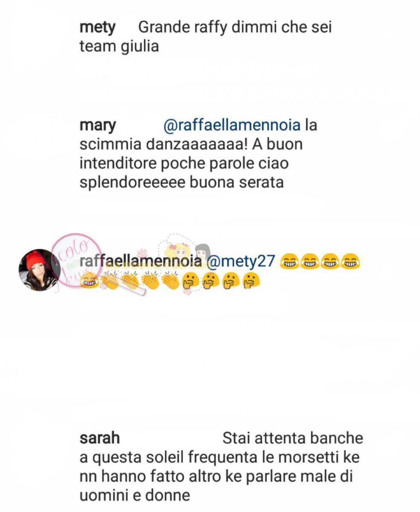Click the 'splendoreeeee buona serata' line
The height and width of the screenshot is (512, 420).
[x=181, y=183]
